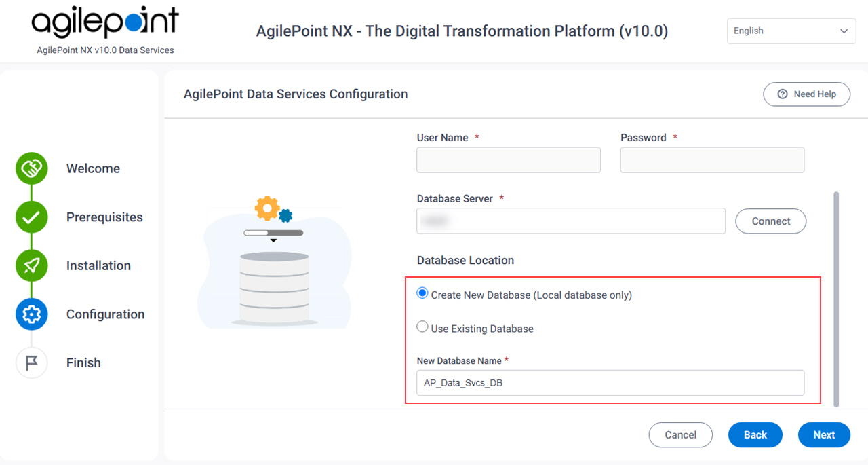
Task: Click the Configuration gear step icon
Action: (x=32, y=314)
